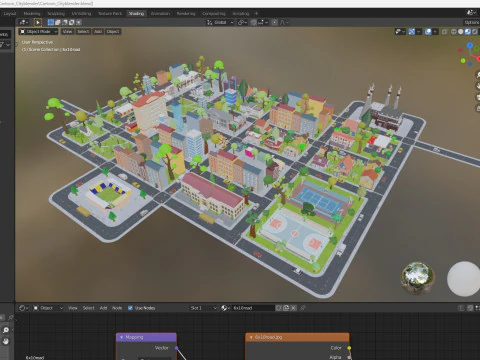
Task: Open the Options popover in viewport header
Action: pyautogui.click(x=472, y=22)
